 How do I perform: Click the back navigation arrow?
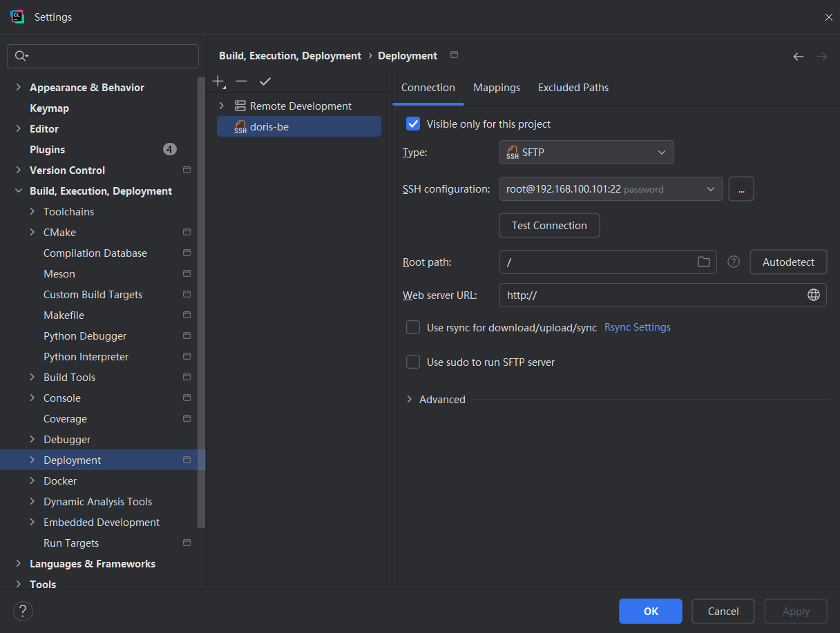799,57
